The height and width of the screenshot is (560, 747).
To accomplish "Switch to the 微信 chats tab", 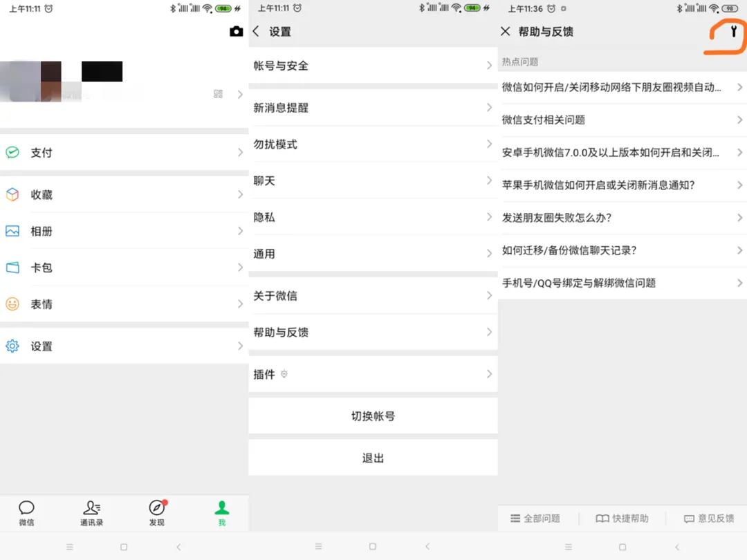I will 27,513.
